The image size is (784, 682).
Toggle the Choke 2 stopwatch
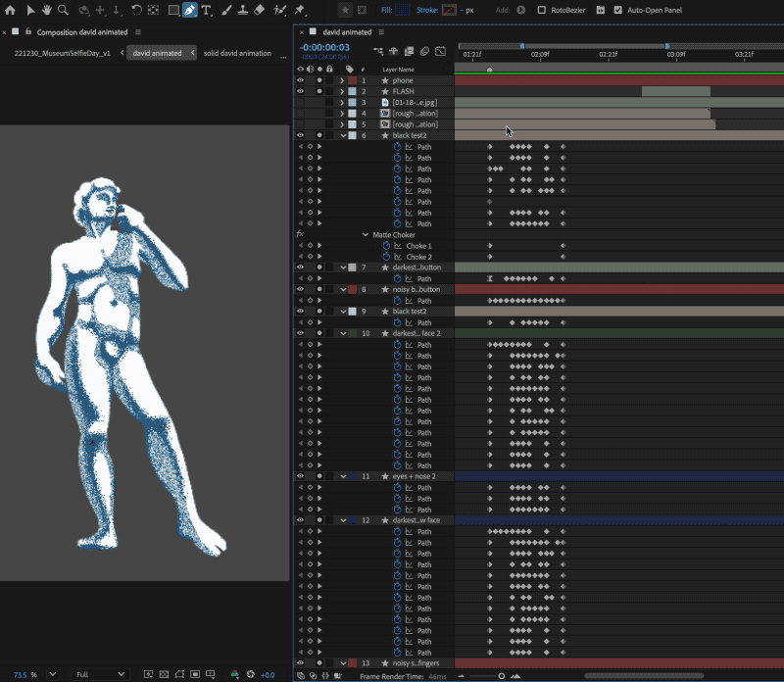pyautogui.click(x=386, y=257)
